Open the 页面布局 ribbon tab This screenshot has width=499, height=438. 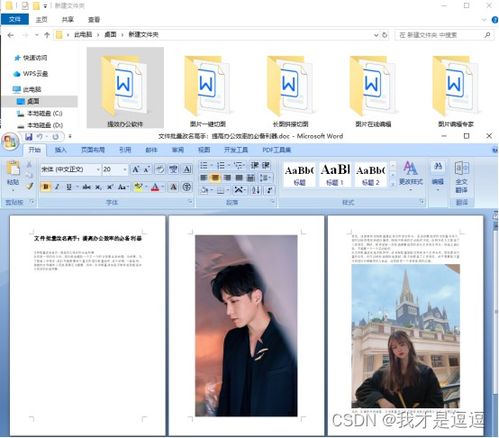(x=93, y=150)
